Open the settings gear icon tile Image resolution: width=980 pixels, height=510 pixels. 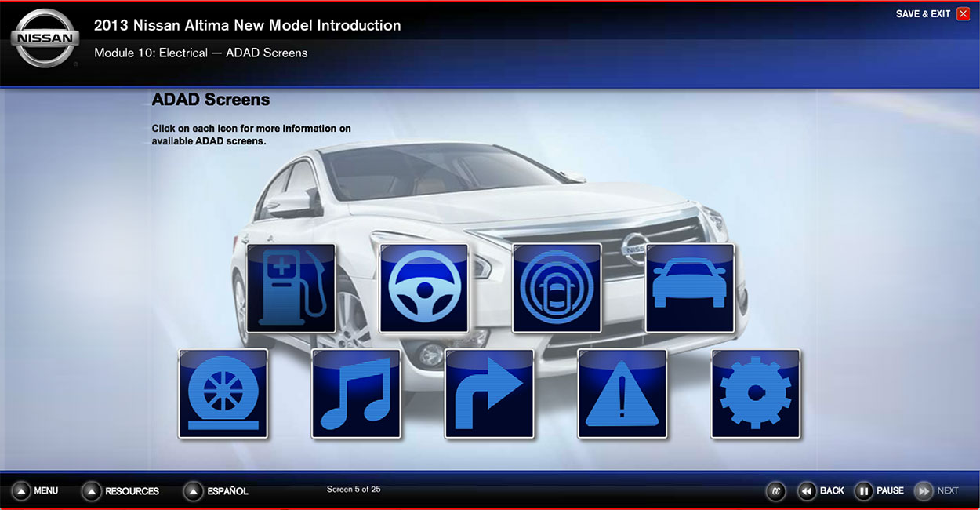(x=756, y=393)
